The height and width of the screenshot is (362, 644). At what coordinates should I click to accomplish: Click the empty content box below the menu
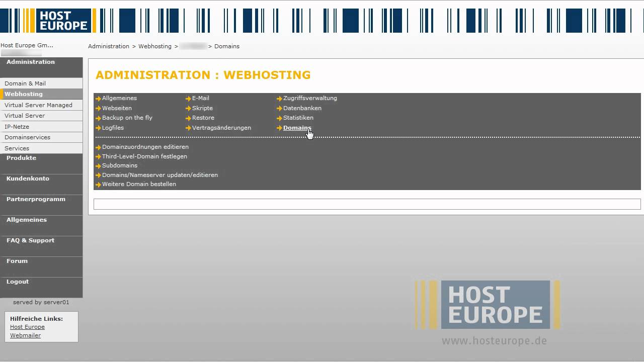click(x=367, y=204)
